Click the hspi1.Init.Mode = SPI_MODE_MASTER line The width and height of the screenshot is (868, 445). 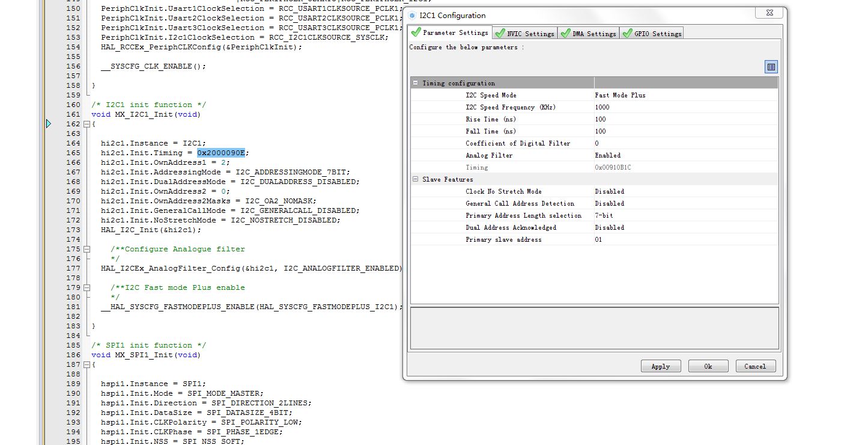182,393
